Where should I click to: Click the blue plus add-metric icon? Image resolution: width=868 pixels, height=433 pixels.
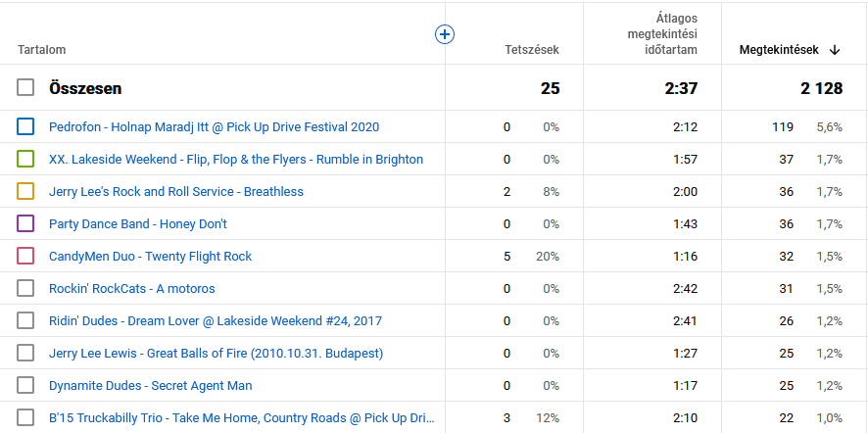[x=444, y=34]
